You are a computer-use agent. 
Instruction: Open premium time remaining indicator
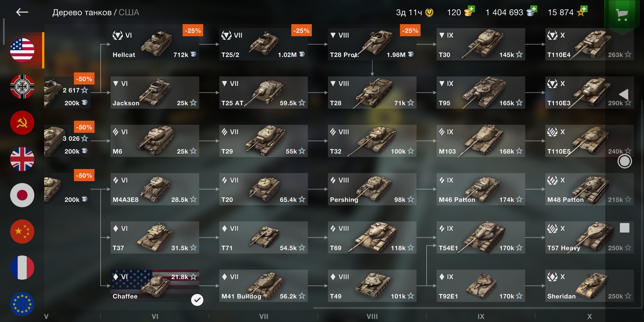(x=415, y=12)
